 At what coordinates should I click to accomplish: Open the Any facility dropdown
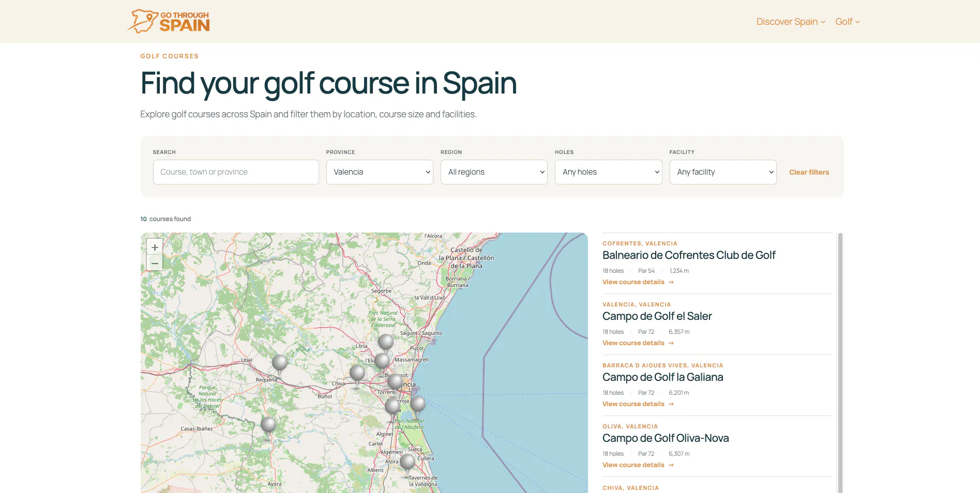pos(723,172)
